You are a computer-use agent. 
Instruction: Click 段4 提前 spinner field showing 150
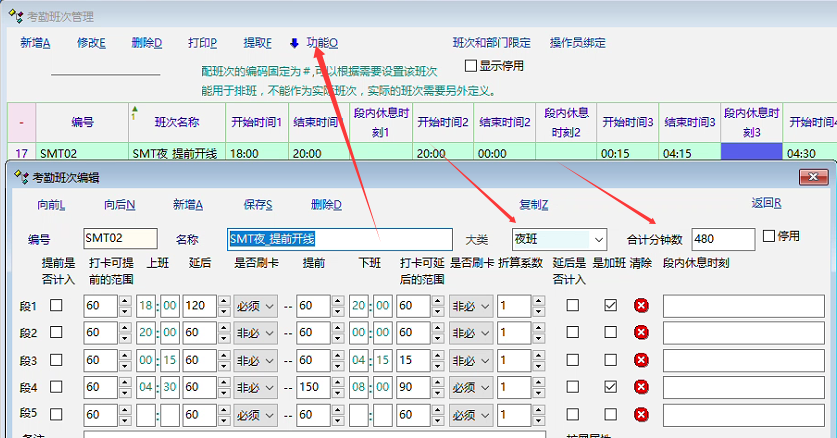[313, 388]
